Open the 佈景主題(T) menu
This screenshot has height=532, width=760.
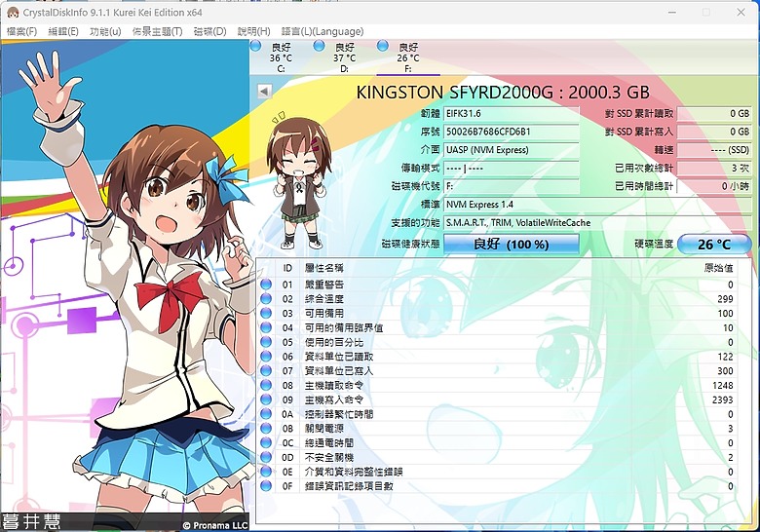coord(157,31)
